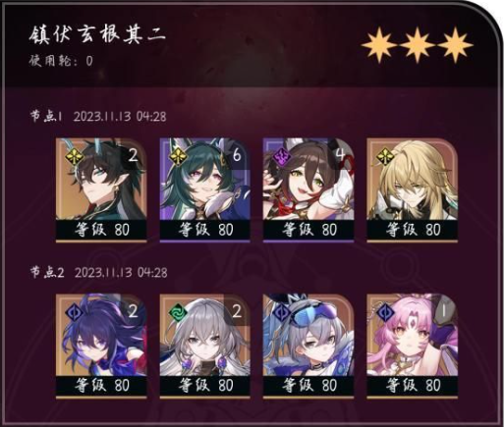
Task: Click Imaginary element icon on Dan Heng portrait
Action: pyautogui.click(x=76, y=156)
